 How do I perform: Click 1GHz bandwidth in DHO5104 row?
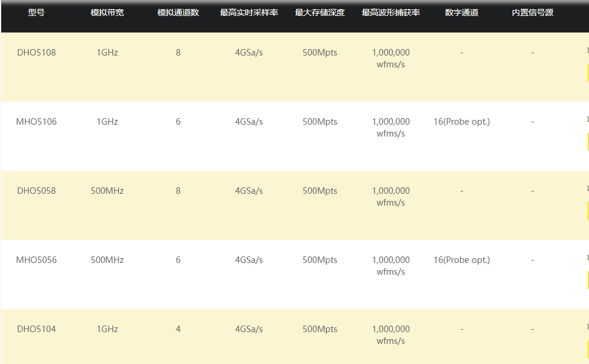(x=108, y=329)
